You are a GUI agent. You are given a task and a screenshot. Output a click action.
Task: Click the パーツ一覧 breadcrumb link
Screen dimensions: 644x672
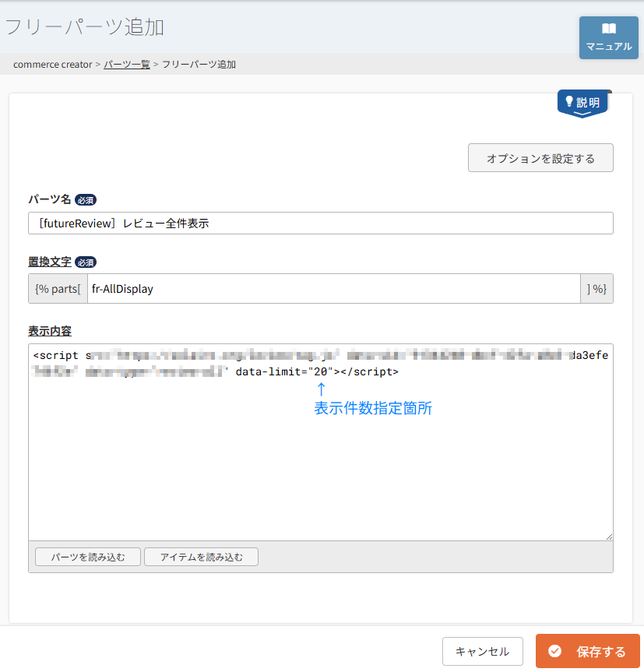click(x=127, y=65)
